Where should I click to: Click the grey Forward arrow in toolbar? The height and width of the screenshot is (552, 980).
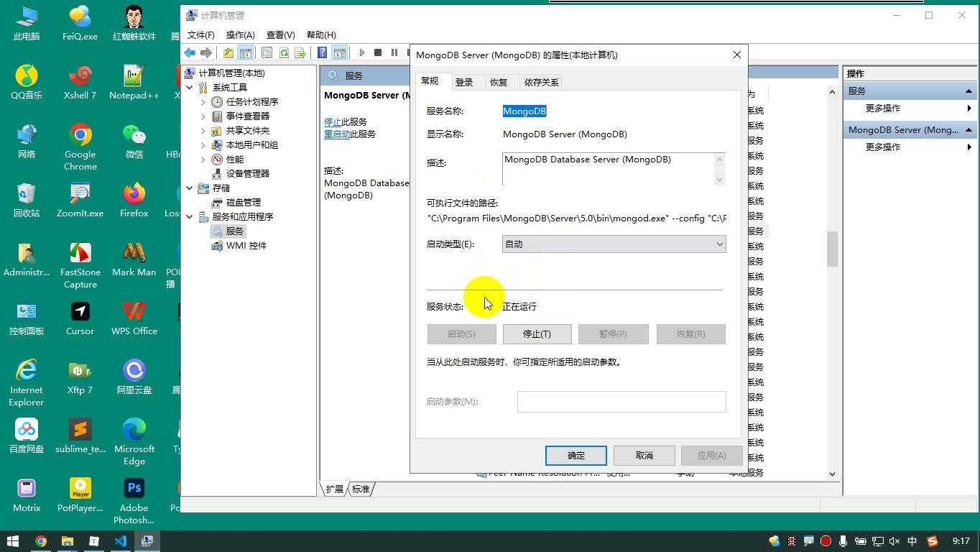pos(206,52)
